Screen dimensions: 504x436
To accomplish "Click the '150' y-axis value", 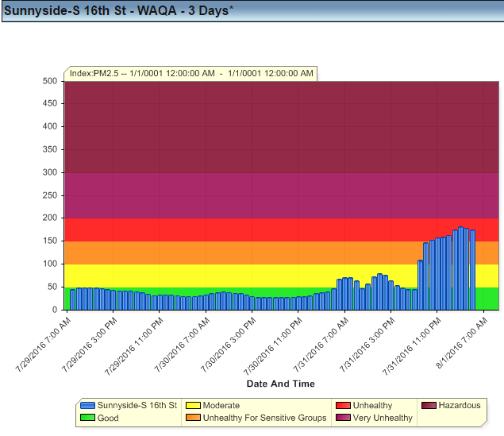I will coord(50,241).
